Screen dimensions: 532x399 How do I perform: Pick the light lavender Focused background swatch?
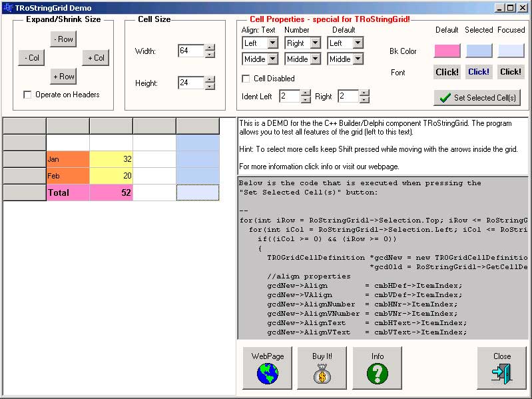coord(511,51)
